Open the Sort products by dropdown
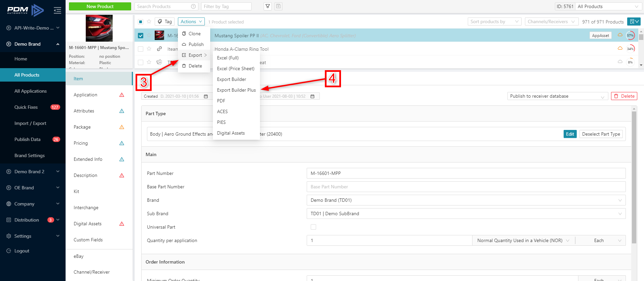The image size is (644, 281). pyautogui.click(x=494, y=21)
